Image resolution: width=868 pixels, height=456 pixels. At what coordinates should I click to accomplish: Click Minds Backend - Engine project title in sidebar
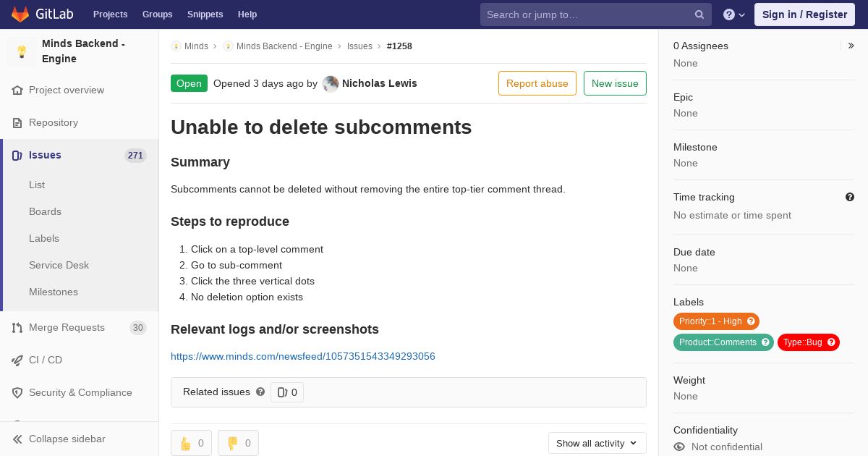[83, 51]
